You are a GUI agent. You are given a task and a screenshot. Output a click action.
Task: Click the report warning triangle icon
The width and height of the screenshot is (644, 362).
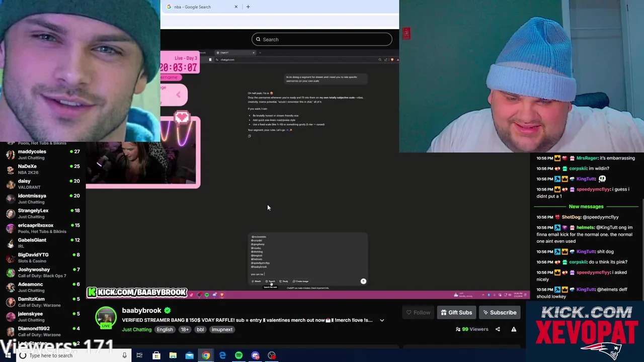tap(514, 329)
